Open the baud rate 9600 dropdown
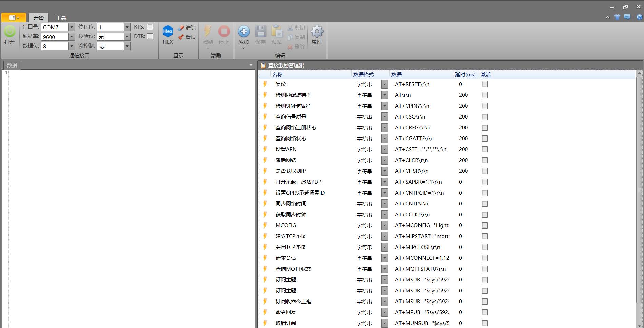Image resolution: width=644 pixels, height=328 pixels. point(72,37)
